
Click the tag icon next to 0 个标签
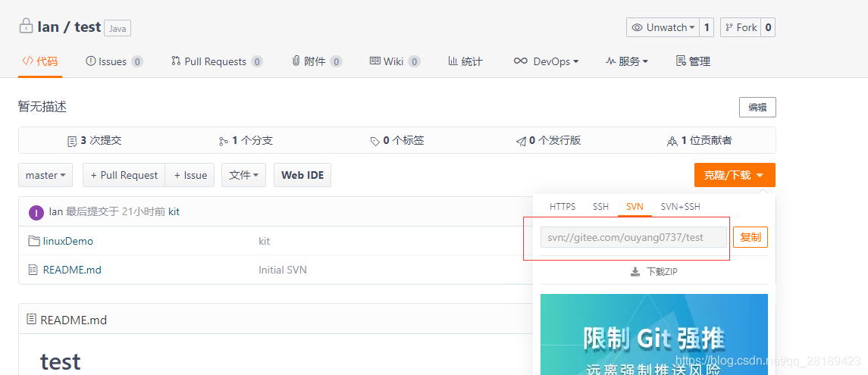pos(375,142)
